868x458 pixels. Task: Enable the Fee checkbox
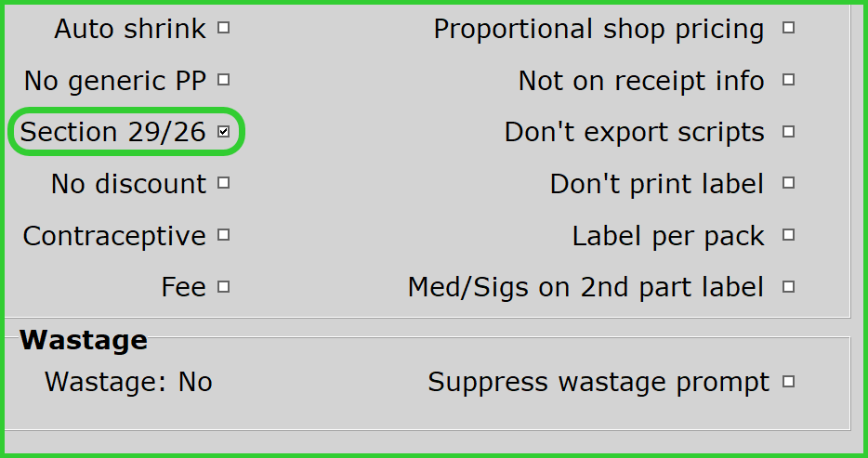point(223,287)
